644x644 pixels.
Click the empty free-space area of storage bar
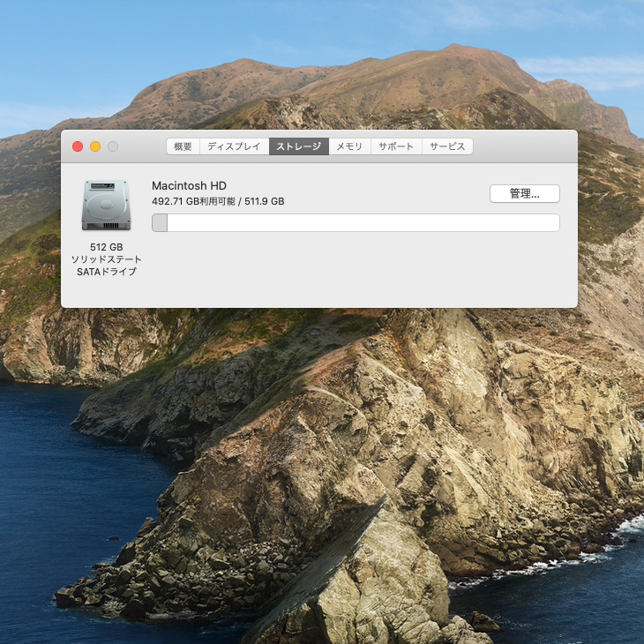click(x=362, y=223)
